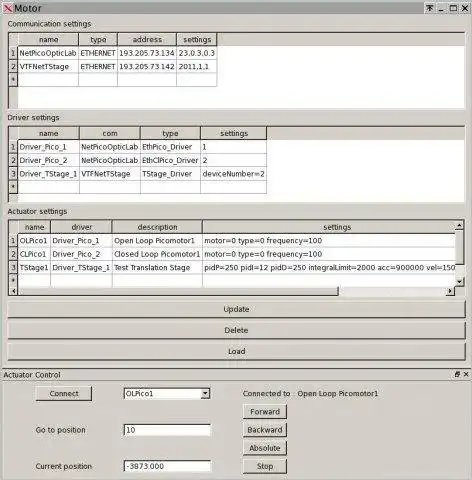Select the Open Loop Picomotor1 description cell
The image size is (472, 480).
[x=157, y=241]
